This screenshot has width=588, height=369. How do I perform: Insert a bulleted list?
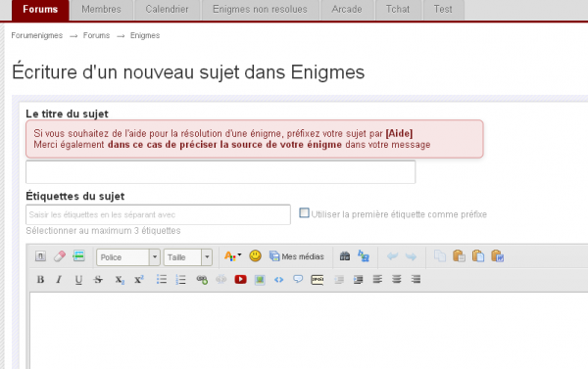pos(162,280)
